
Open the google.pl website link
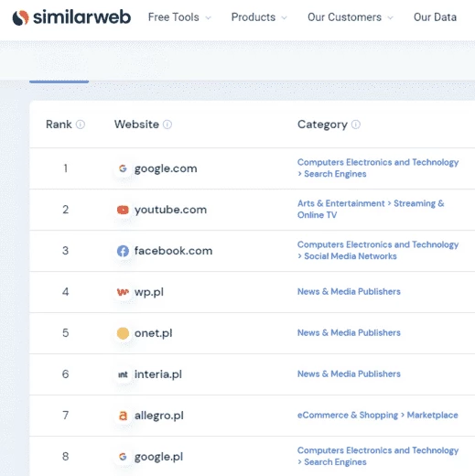tap(158, 457)
